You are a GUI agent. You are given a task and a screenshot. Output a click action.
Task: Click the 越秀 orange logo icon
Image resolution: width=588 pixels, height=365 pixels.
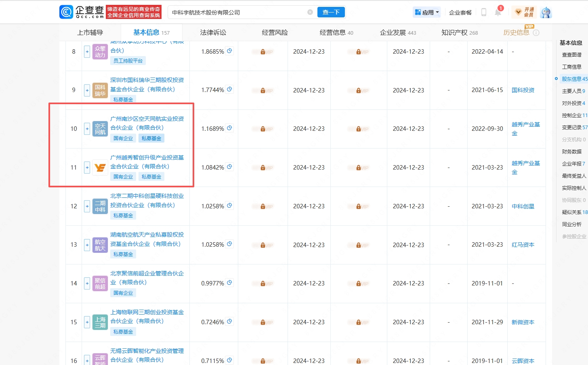point(100,168)
